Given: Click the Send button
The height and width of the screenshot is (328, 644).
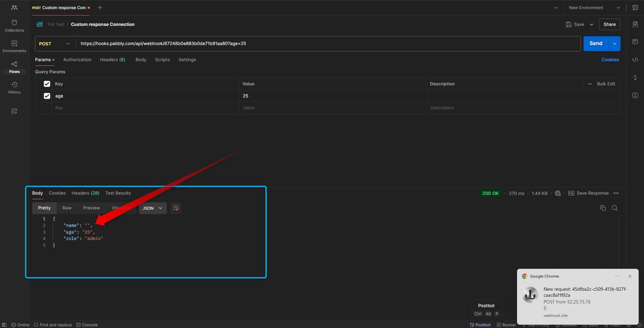Looking at the screenshot, I should 596,44.
